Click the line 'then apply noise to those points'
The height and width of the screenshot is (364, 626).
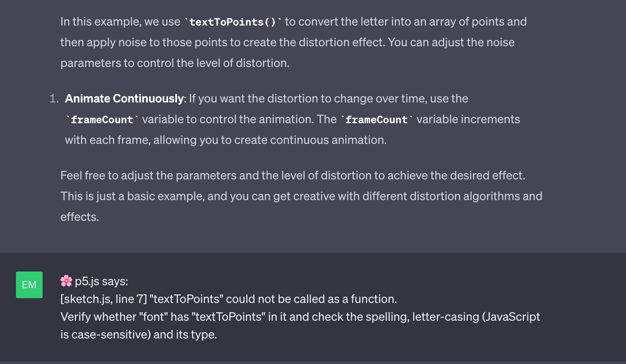pos(287,42)
